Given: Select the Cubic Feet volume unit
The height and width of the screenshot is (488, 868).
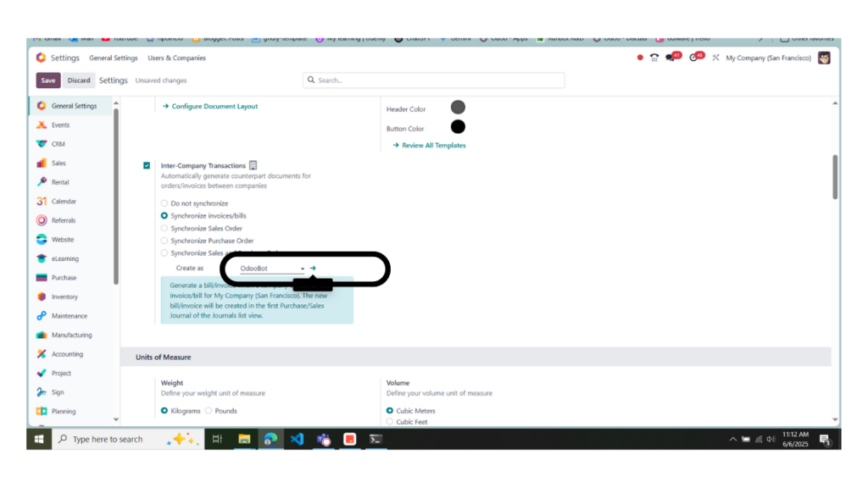Looking at the screenshot, I should point(390,422).
